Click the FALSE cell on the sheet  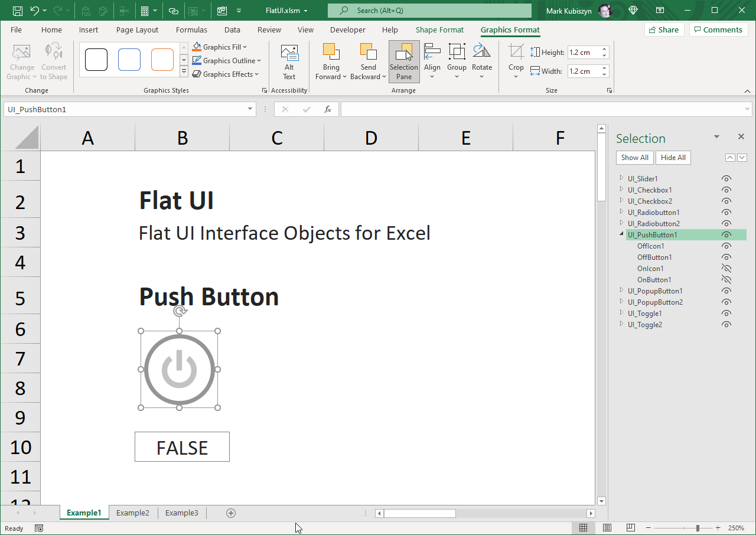pyautogui.click(x=182, y=447)
